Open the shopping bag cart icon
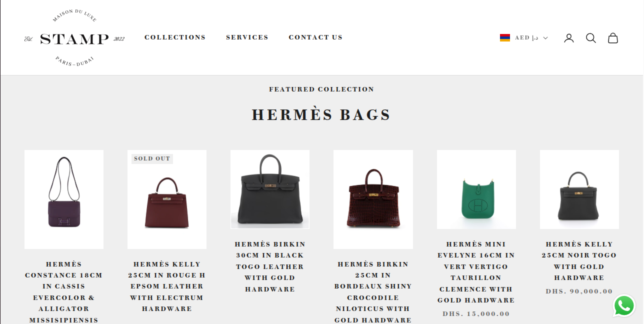Screen dimensions: 644x324 tap(613, 38)
